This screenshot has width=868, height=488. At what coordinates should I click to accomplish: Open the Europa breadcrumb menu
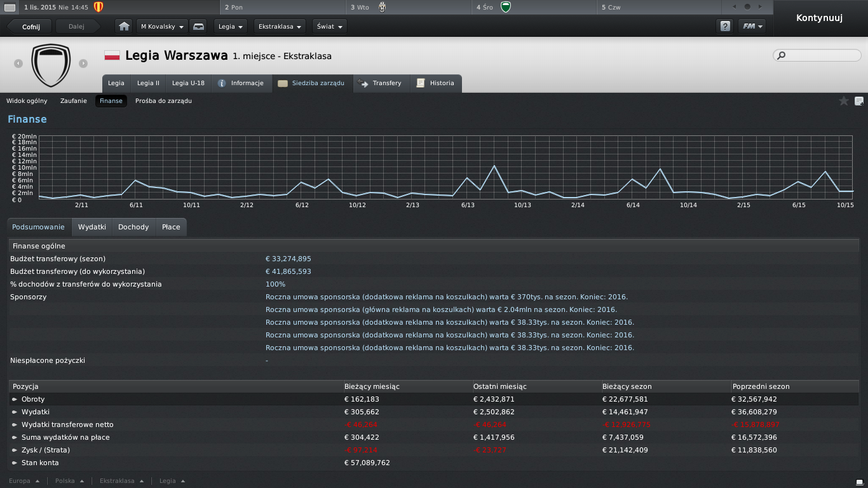click(x=24, y=481)
